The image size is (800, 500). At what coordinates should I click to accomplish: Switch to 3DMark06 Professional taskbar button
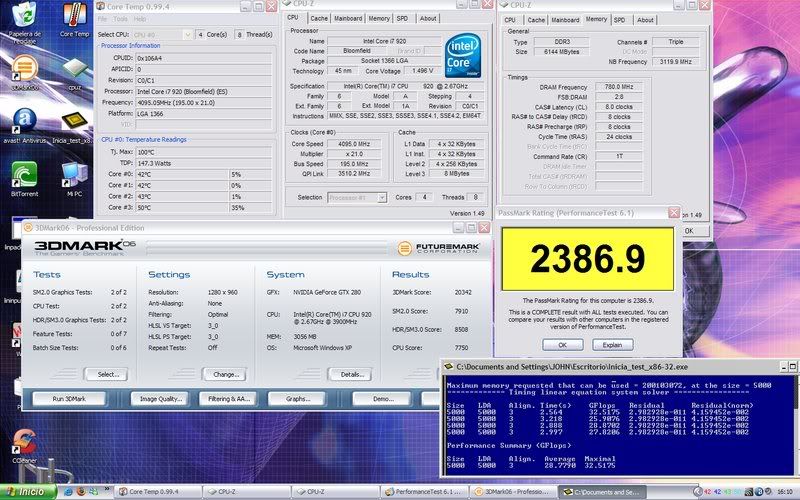click(512, 492)
